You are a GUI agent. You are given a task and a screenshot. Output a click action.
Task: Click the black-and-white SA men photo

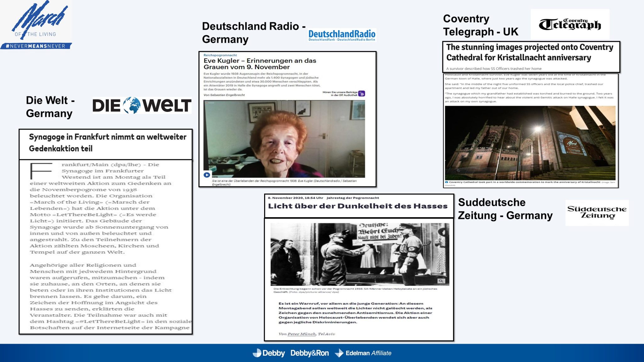tap(359, 254)
